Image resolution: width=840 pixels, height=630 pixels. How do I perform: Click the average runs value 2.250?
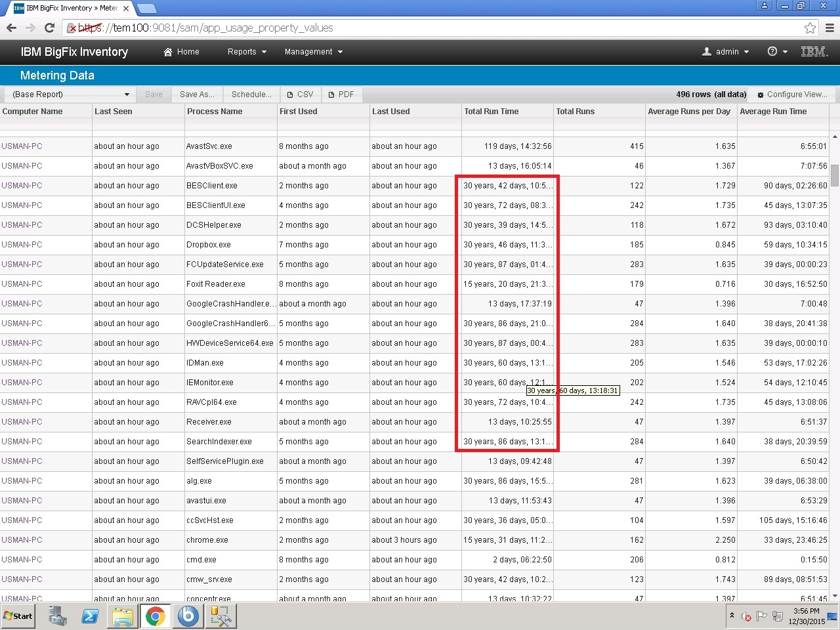click(x=725, y=540)
